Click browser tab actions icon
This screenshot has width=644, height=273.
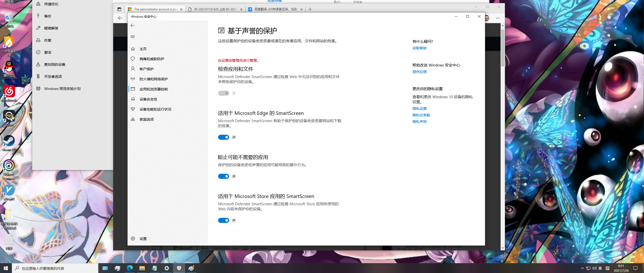[119, 9]
